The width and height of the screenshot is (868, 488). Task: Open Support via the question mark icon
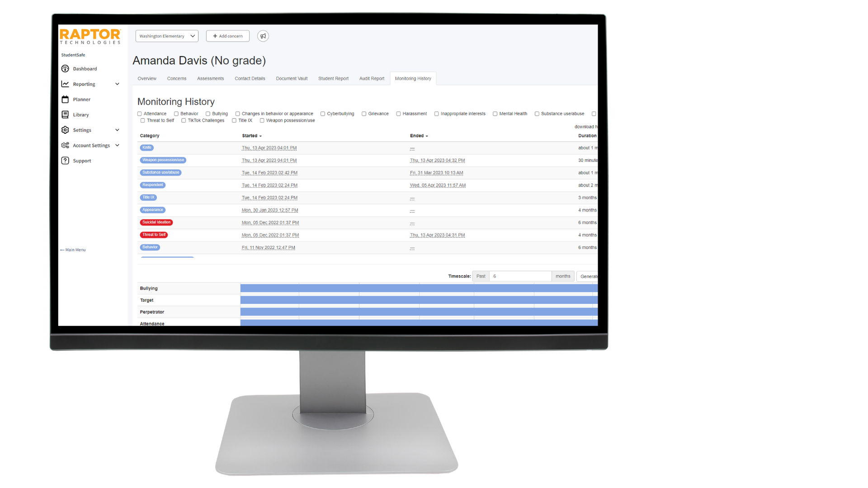(x=65, y=160)
